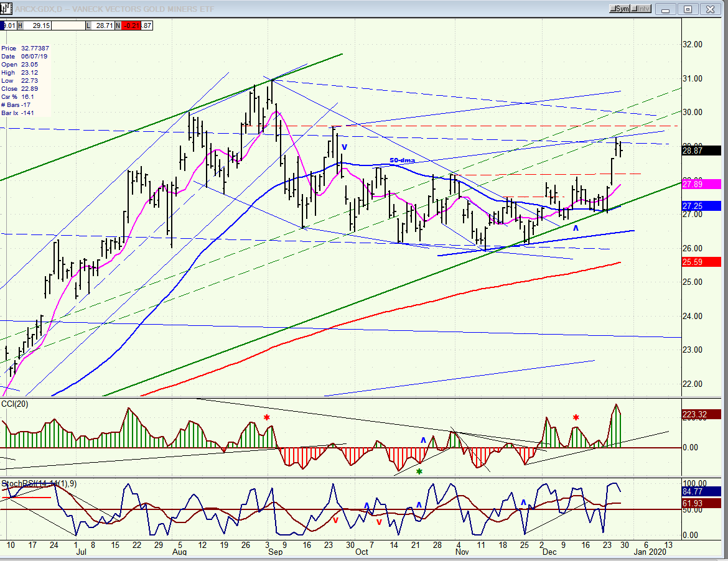Screen dimensions: 728x561
Task: Click the red 25.59 moving average label
Action: coord(701,262)
